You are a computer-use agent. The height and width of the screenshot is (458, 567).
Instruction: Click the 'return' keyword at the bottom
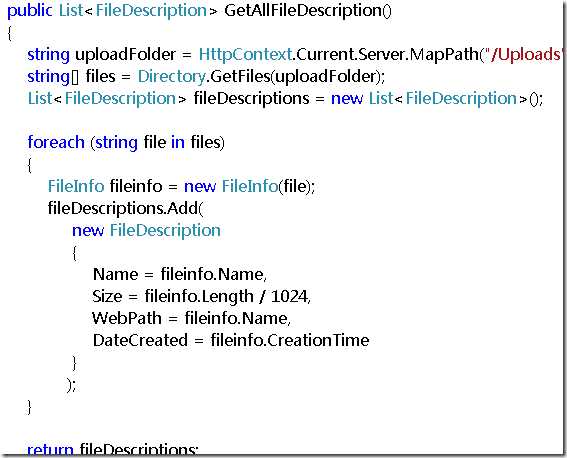[50, 449]
